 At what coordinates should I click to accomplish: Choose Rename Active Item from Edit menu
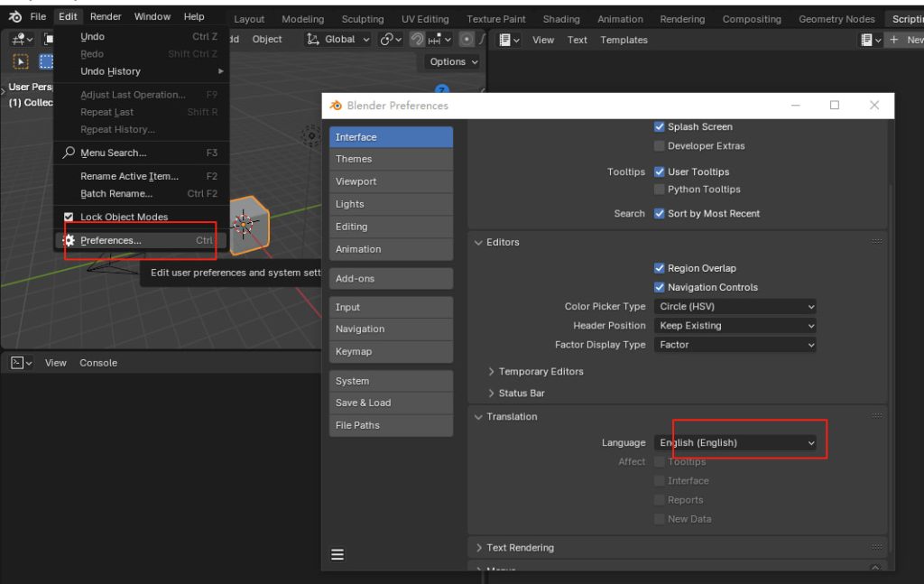pyautogui.click(x=142, y=176)
